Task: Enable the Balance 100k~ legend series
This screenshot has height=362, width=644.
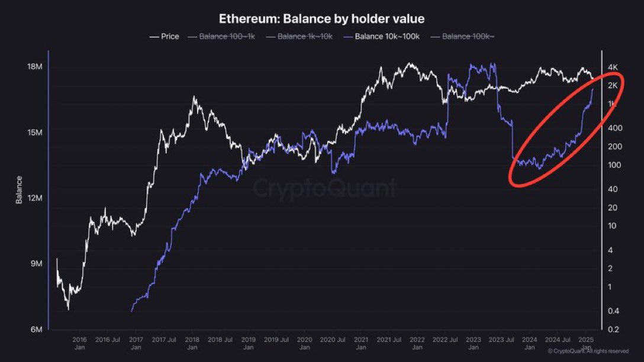Action: point(469,37)
